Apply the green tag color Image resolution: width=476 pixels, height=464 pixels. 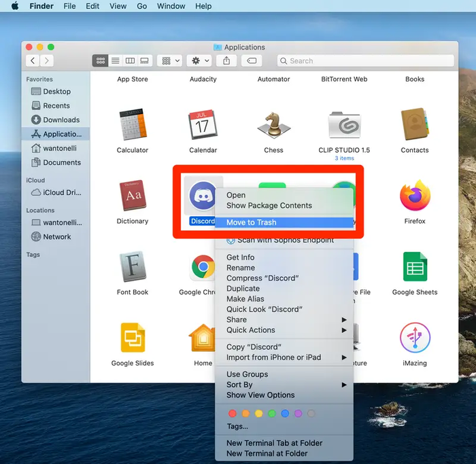pos(272,413)
